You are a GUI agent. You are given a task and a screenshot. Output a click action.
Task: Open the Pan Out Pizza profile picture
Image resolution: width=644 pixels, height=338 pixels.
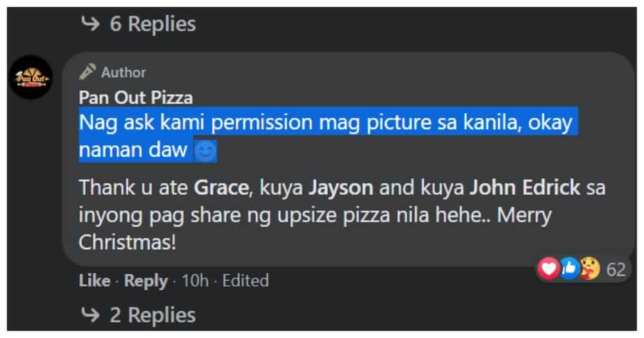click(31, 78)
